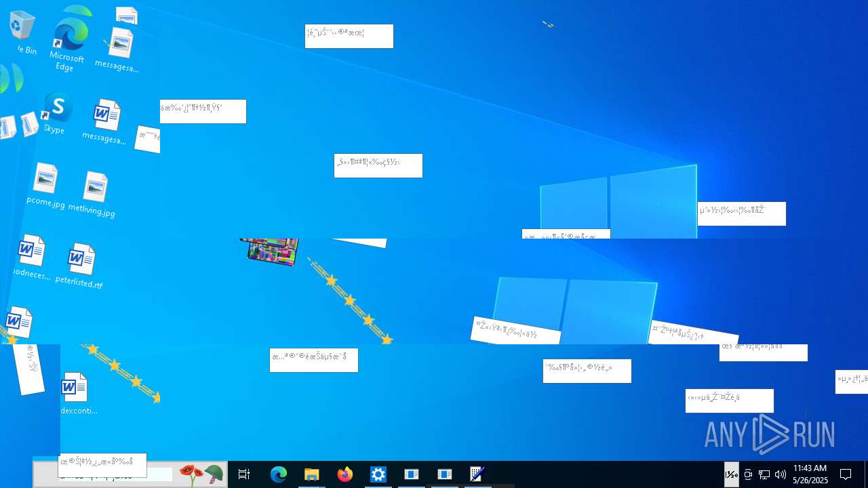The width and height of the screenshot is (868, 488).
Task: Switch to first running window icon after Settings
Action: tap(412, 474)
